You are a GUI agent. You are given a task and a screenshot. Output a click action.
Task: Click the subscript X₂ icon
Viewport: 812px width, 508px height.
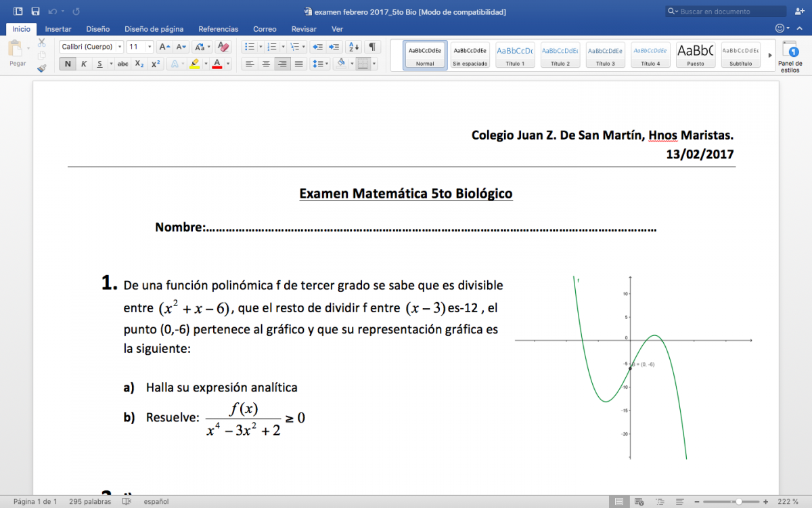point(139,64)
